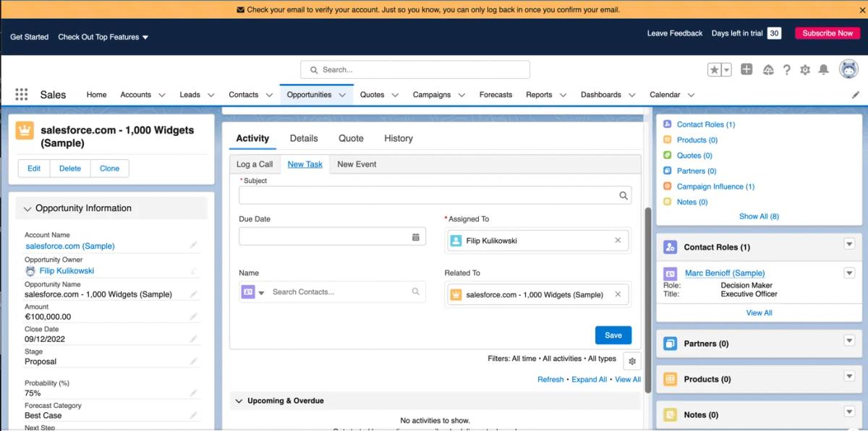
Task: Click the Contact Roles card icon
Action: tap(670, 247)
